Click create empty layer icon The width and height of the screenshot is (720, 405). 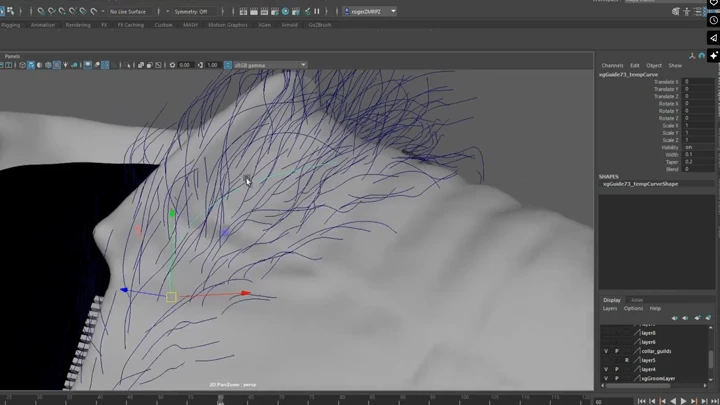click(698, 318)
